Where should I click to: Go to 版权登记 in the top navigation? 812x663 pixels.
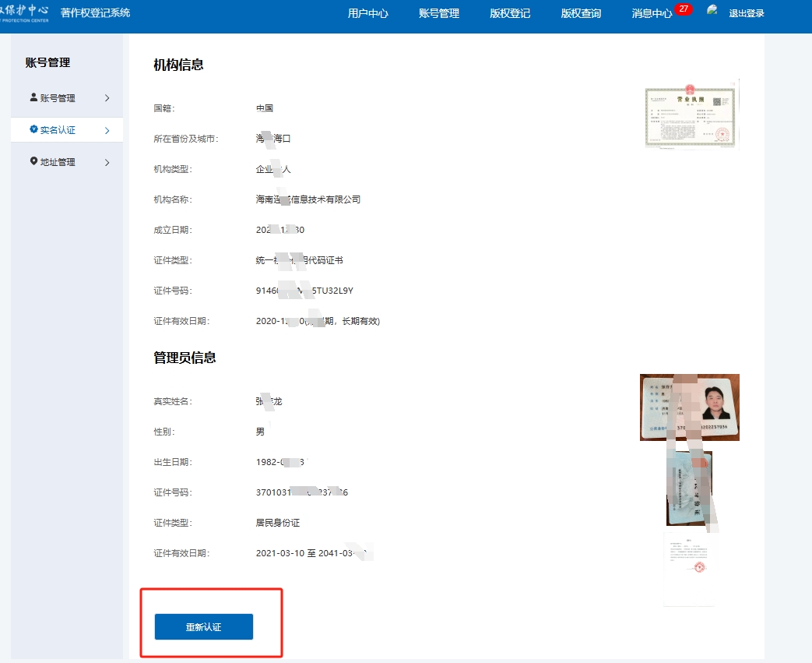coord(510,13)
